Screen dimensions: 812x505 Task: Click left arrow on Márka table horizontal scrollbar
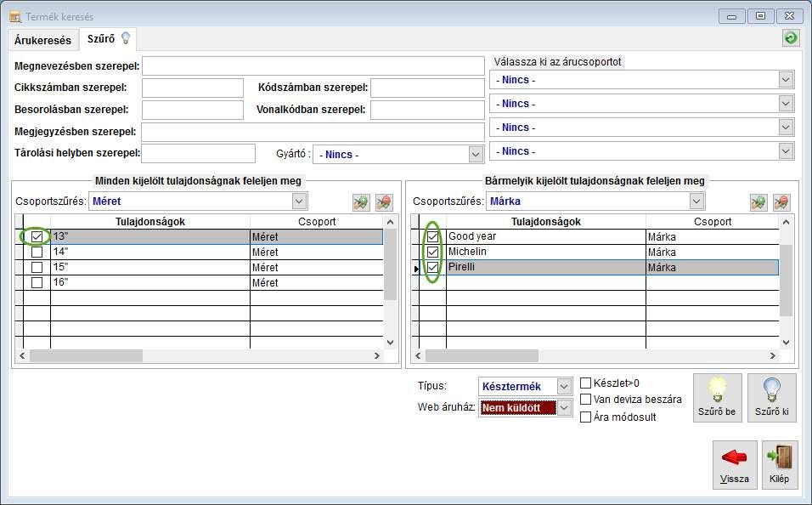419,355
